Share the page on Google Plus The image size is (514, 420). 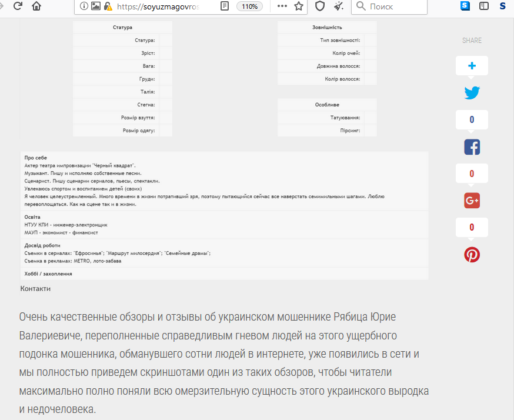pyautogui.click(x=472, y=201)
